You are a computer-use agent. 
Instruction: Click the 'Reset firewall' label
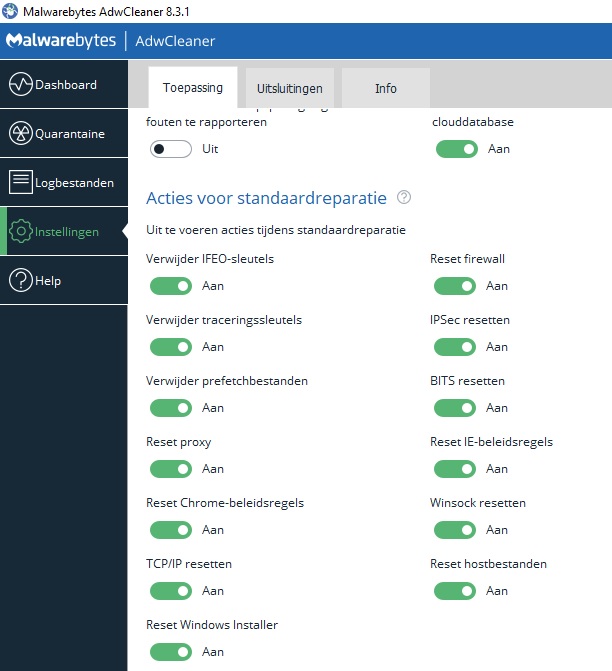coord(467,259)
